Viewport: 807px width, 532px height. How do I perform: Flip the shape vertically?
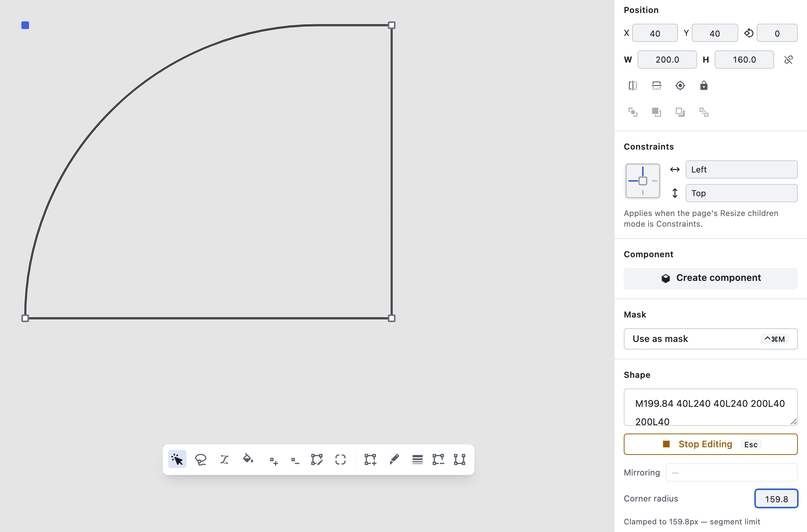point(657,85)
